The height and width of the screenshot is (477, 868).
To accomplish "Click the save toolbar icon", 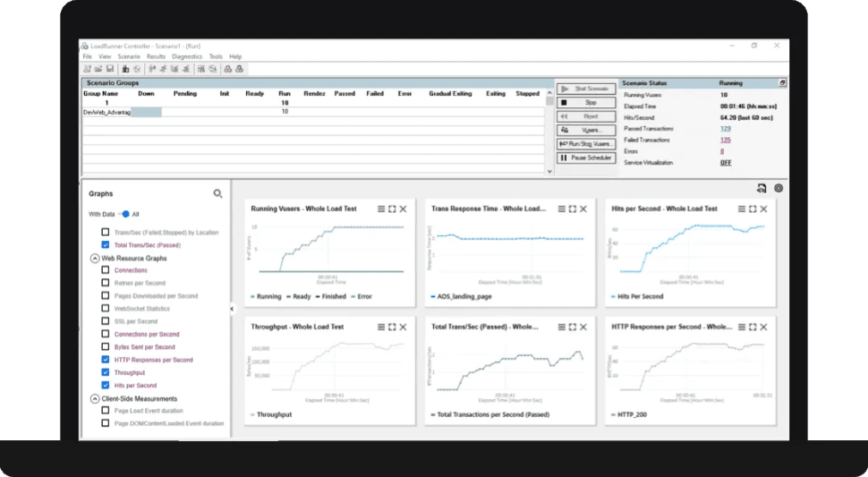I will (111, 69).
